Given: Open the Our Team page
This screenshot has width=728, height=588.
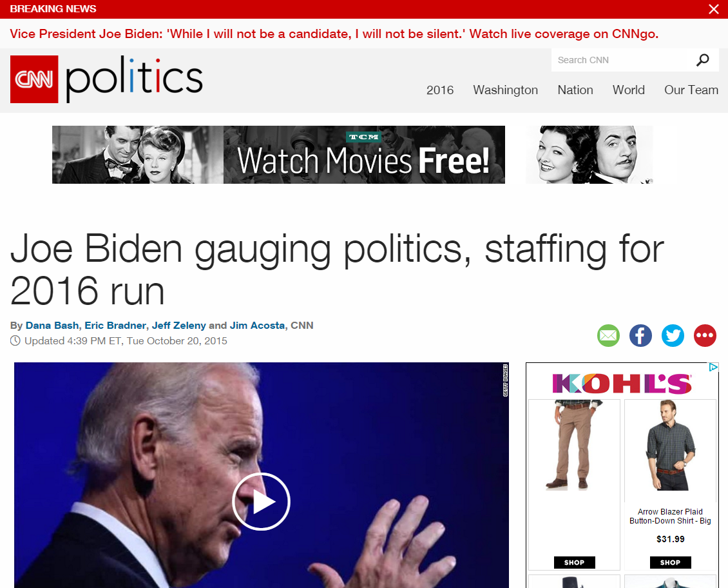Looking at the screenshot, I should pos(691,90).
